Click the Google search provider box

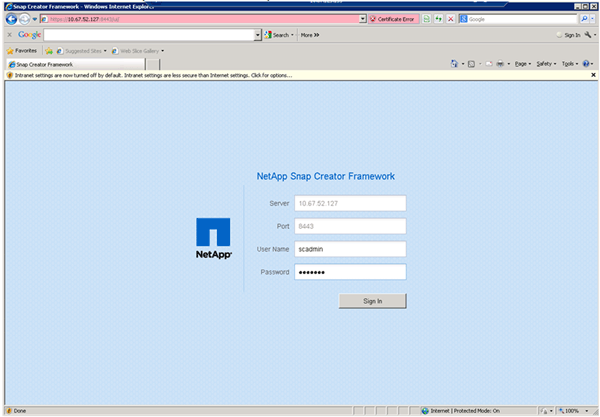pos(518,19)
